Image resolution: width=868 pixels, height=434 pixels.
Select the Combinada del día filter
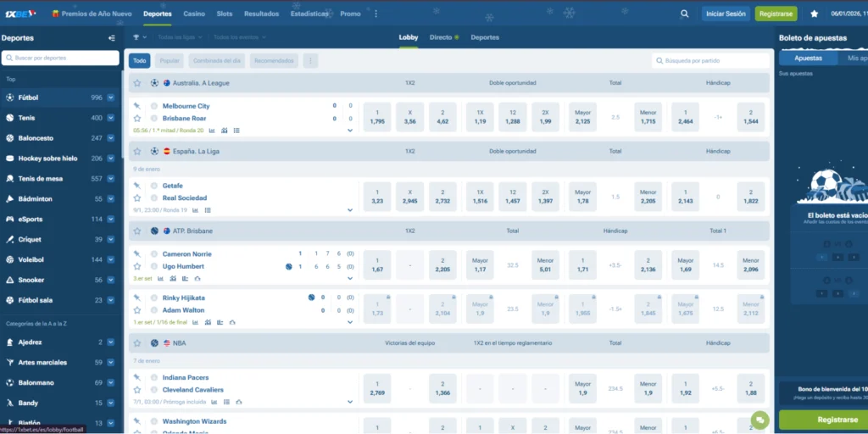(216, 61)
